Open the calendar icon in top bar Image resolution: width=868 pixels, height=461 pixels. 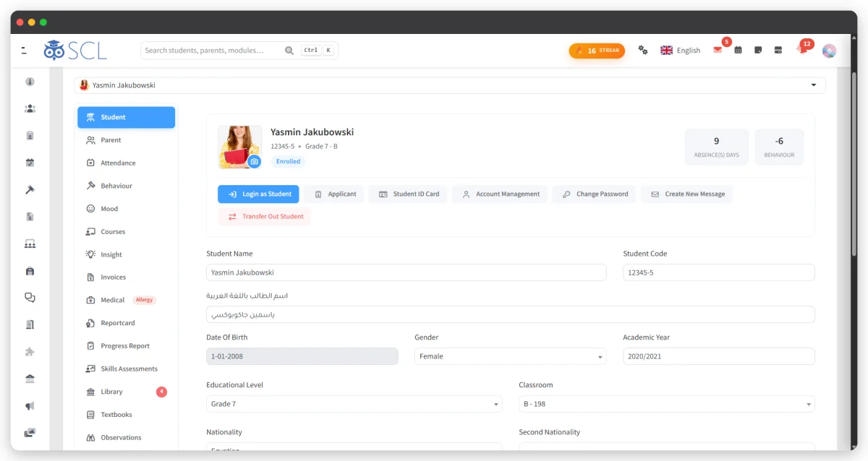tap(738, 50)
